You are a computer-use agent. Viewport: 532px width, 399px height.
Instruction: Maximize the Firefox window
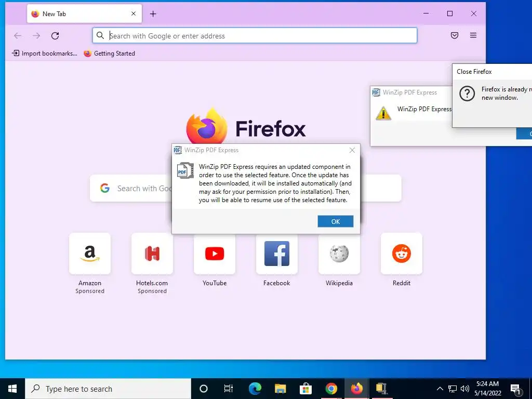450,14
